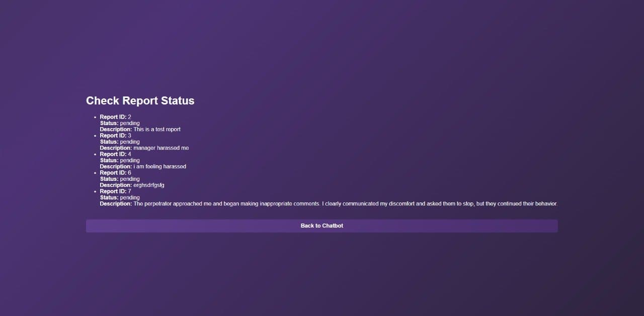Image resolution: width=644 pixels, height=316 pixels.
Task: Go back via Back to Chatbot button
Action: 321,226
